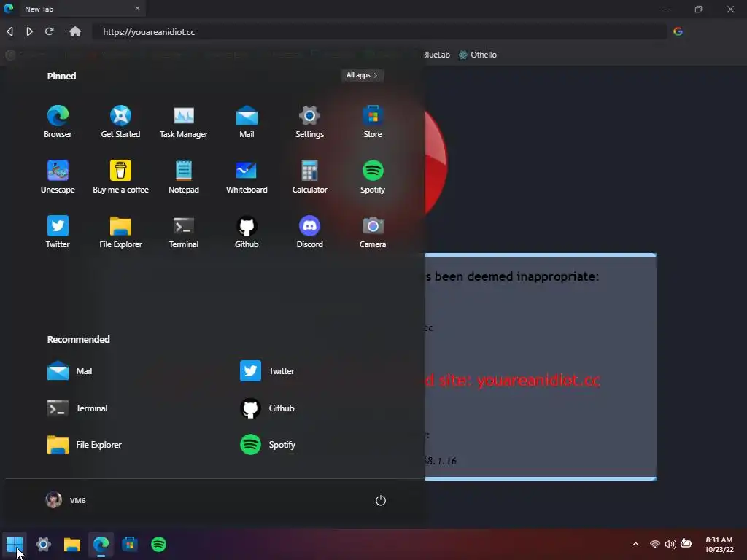Close the New Tab tab

click(137, 9)
